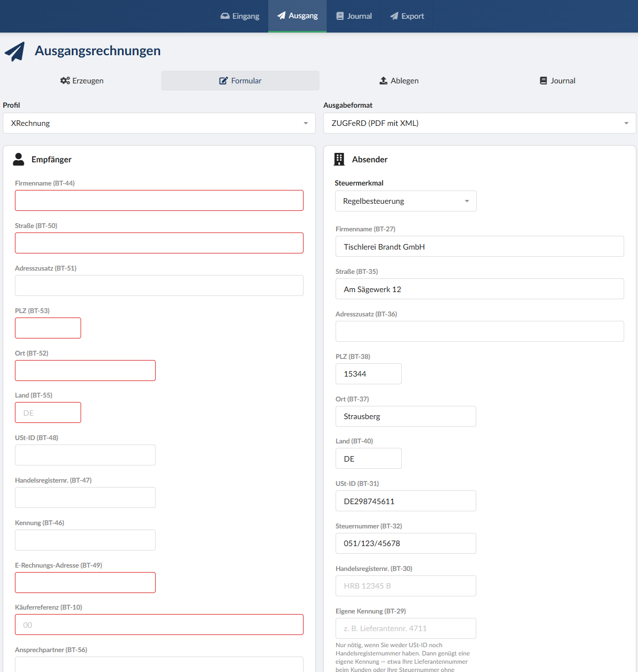Image resolution: width=638 pixels, height=672 pixels.
Task: Click the Absender Ort field showing Strausberg
Action: point(406,416)
